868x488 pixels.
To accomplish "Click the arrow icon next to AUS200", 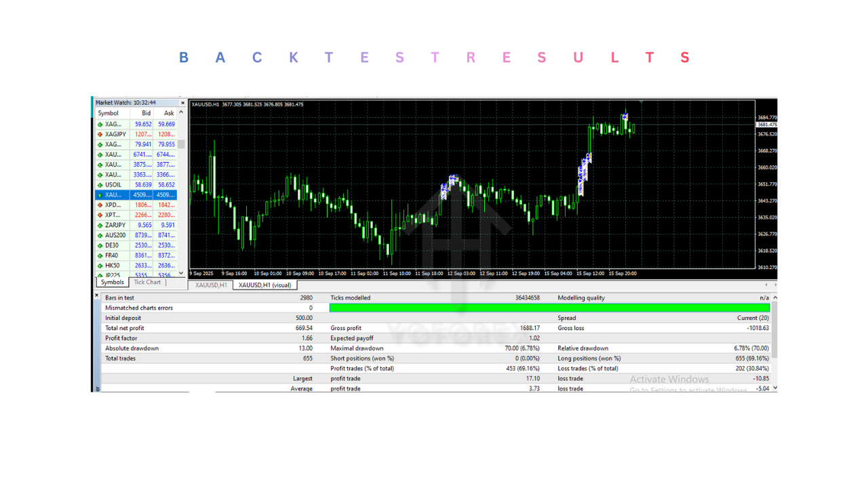I will 99,235.
